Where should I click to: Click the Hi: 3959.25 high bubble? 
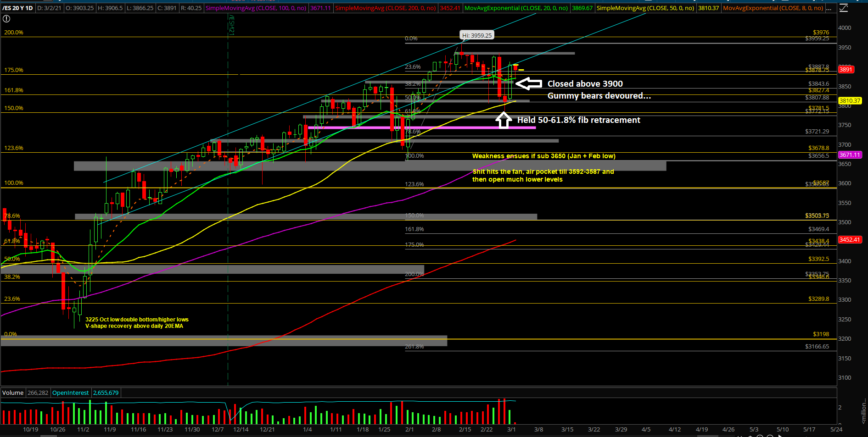(x=477, y=35)
